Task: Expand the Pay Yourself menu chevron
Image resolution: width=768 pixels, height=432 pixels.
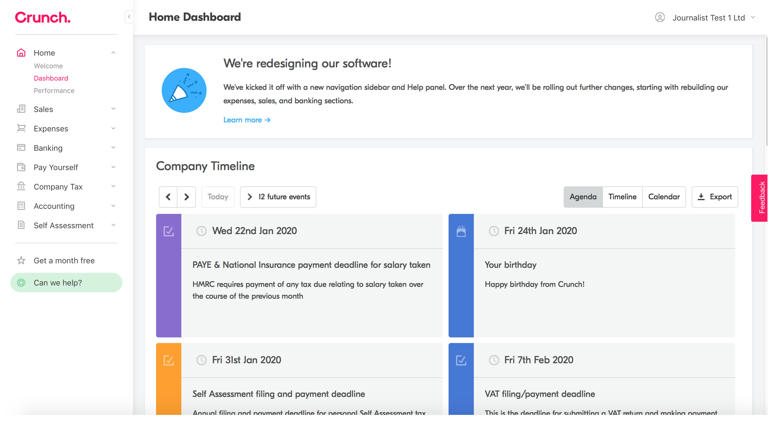Action: pos(113,168)
